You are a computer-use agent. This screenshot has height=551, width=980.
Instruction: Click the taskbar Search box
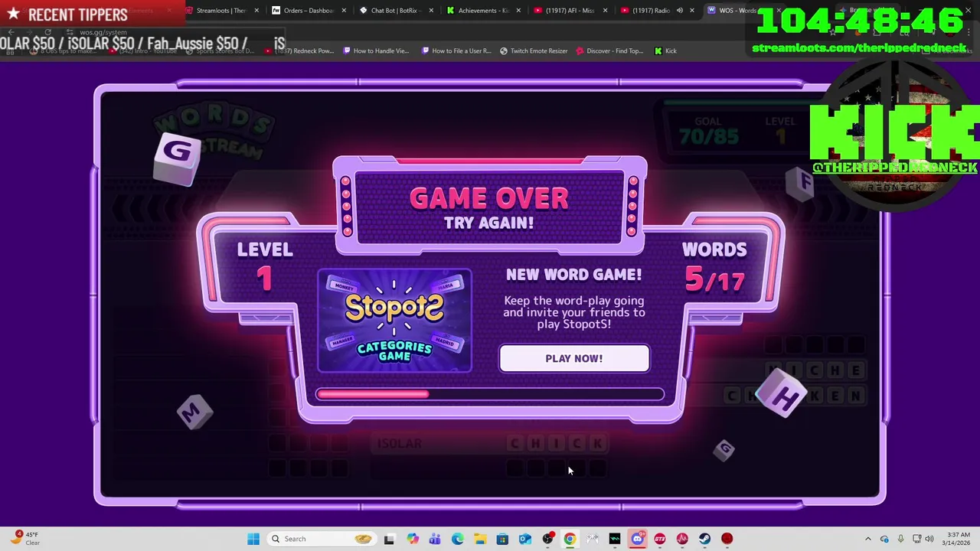pyautogui.click(x=320, y=539)
